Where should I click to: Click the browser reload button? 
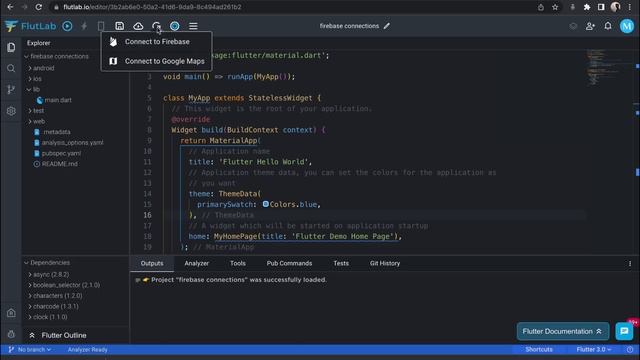tap(39, 7)
